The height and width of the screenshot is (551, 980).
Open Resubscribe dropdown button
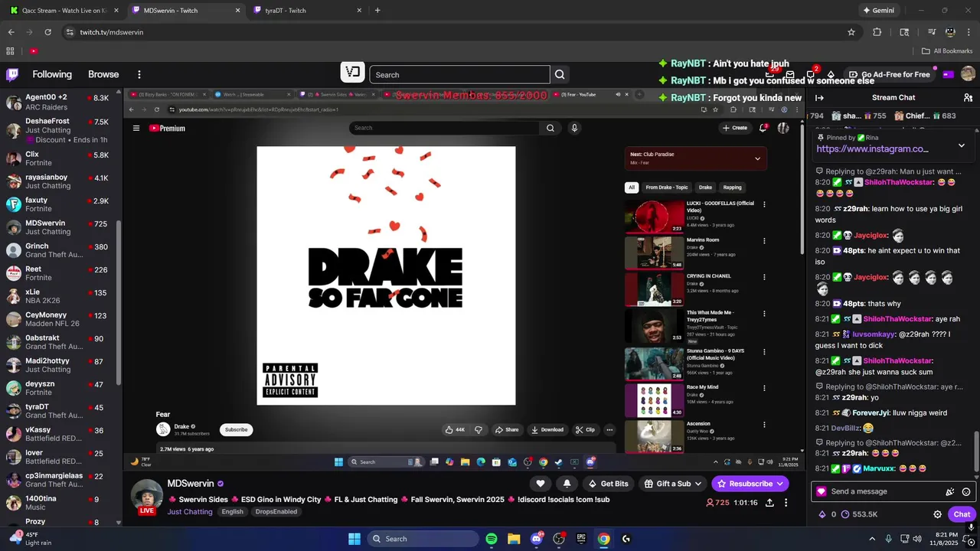(x=750, y=484)
